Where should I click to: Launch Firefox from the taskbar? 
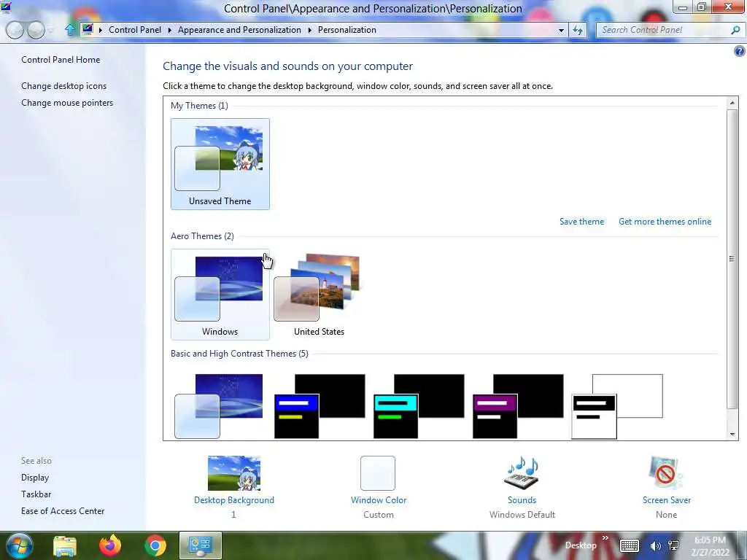click(110, 545)
